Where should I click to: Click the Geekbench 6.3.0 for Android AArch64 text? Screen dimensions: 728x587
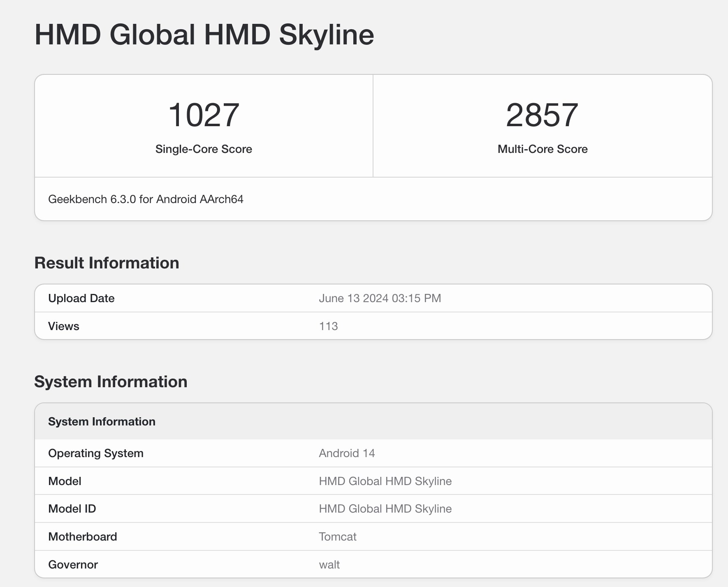click(146, 199)
